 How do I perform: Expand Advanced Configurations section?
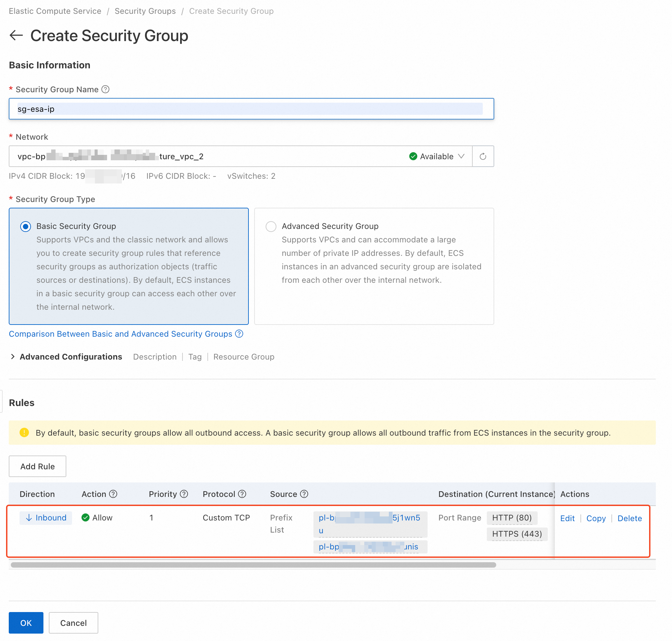13,357
